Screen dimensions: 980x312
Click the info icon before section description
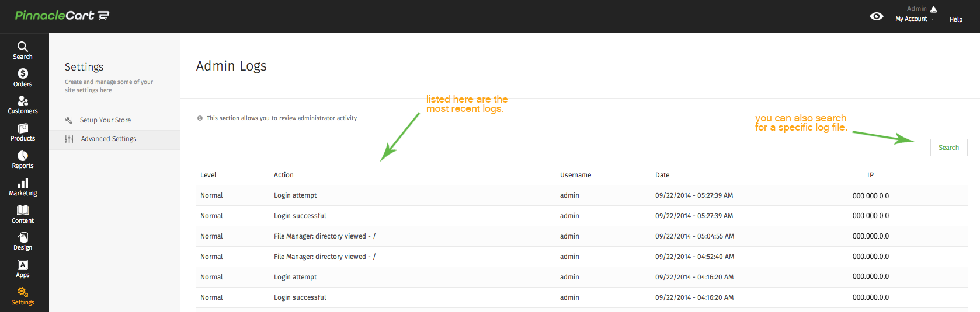[x=200, y=118]
